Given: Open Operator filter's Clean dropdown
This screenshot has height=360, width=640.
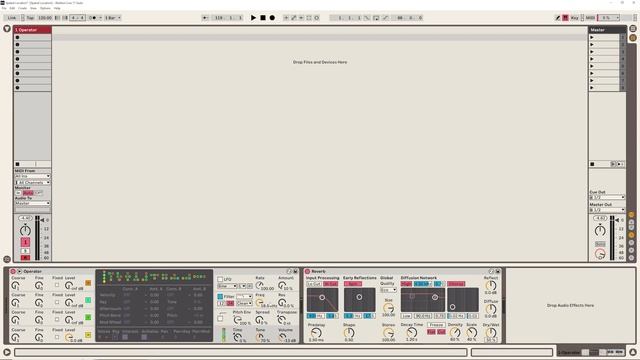Looking at the screenshot, I should [244, 303].
